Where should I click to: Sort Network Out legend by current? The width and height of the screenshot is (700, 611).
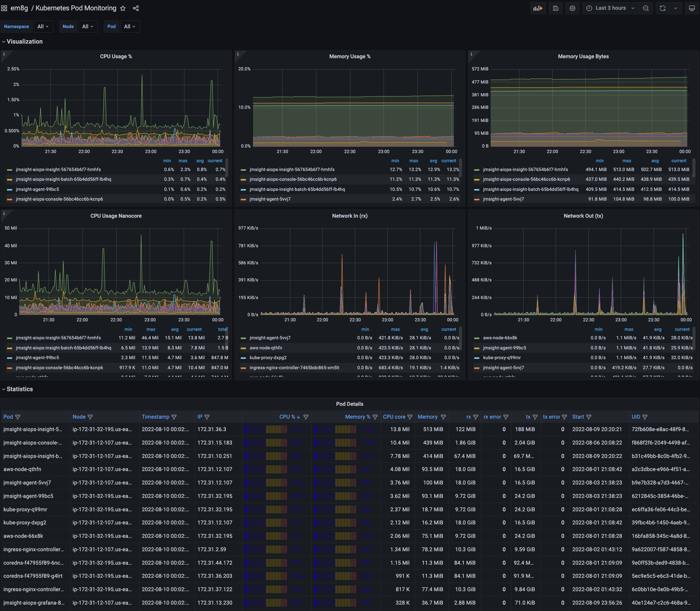pyautogui.click(x=682, y=329)
